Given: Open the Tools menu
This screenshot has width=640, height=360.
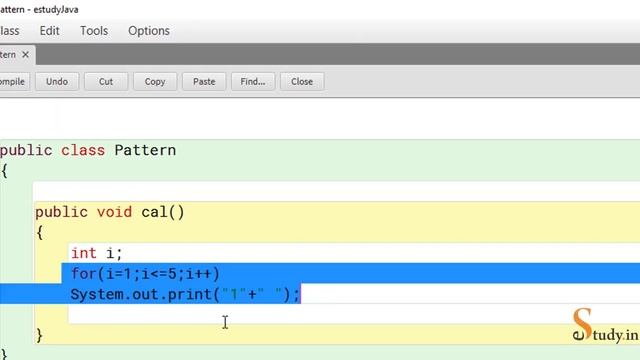Looking at the screenshot, I should [94, 31].
